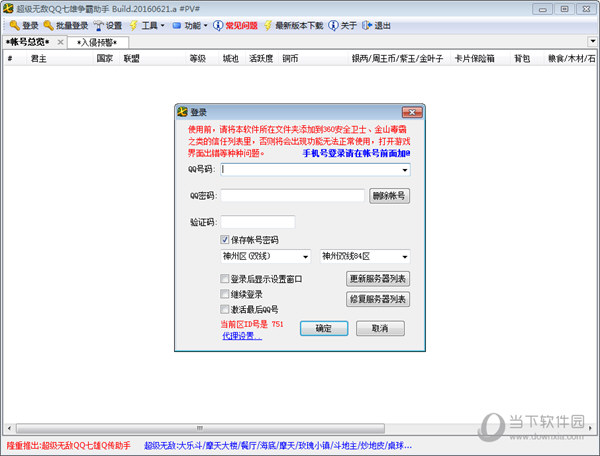Enable the 激活最后QQ号 checkbox
This screenshot has width=600, height=456.
[x=225, y=309]
